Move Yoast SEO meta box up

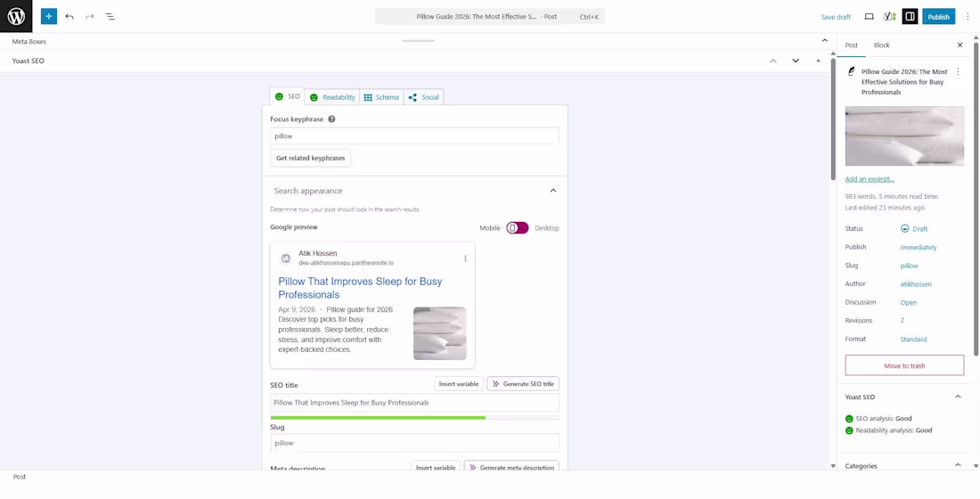(x=773, y=61)
